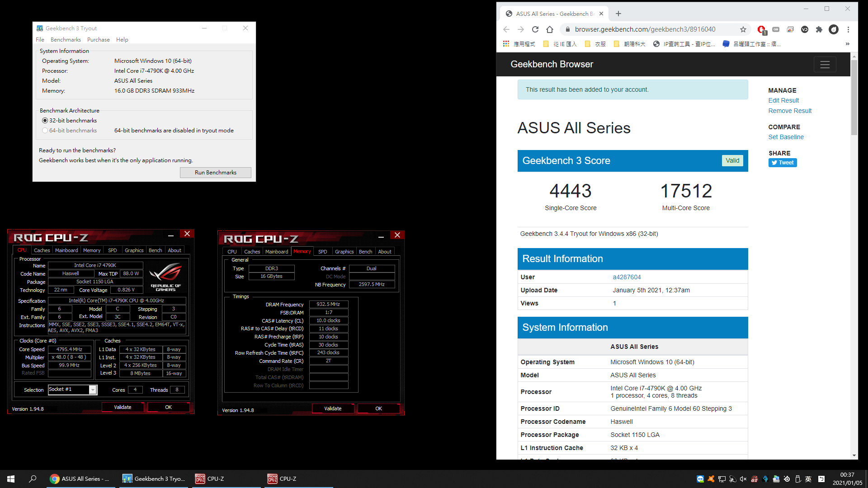Open the Purchase menu in Geekbench 3
The height and width of the screenshot is (488, 868).
click(99, 40)
